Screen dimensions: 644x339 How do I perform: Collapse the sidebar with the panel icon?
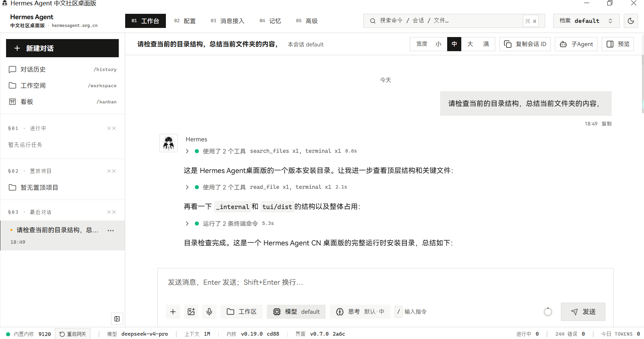point(117,319)
